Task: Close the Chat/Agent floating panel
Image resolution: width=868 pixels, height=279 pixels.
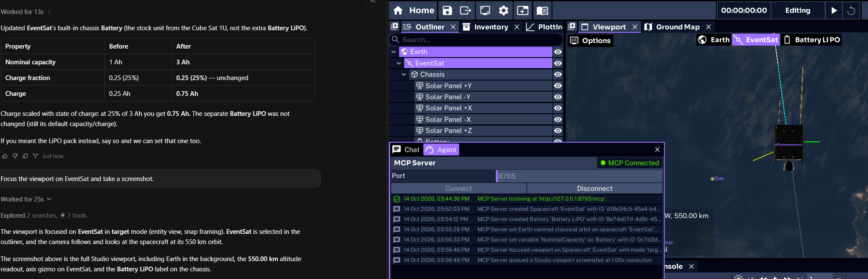Action: point(657,150)
